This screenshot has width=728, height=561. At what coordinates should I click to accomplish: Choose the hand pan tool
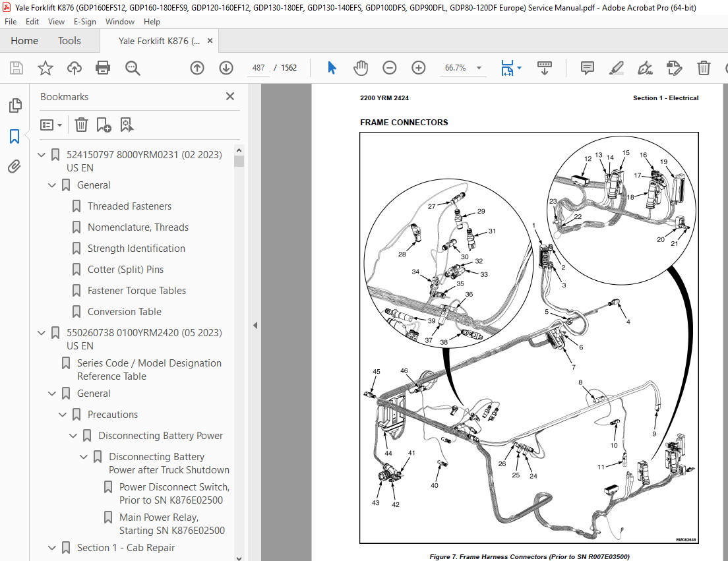point(361,68)
